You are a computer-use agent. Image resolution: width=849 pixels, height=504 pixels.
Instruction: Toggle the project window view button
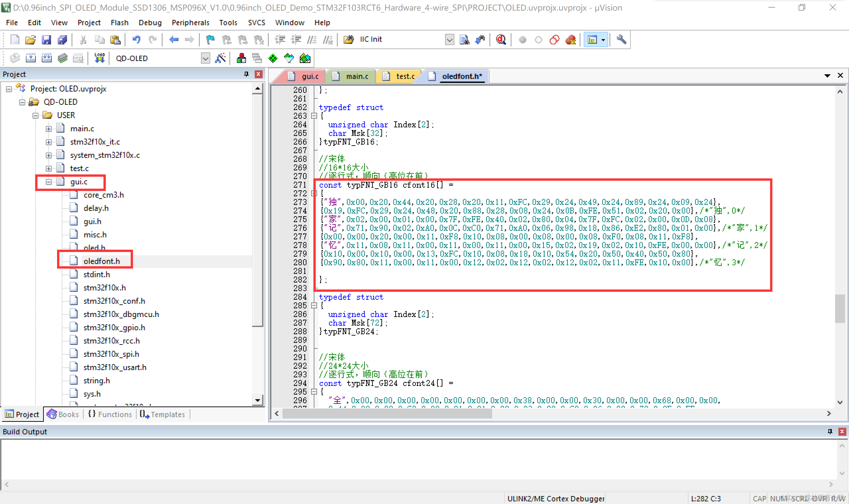(592, 40)
